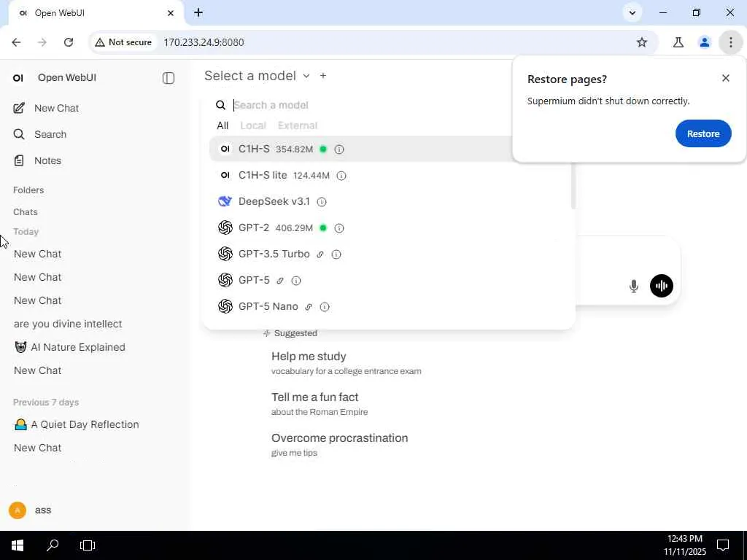Click the taskbar clock and date
Image resolution: width=747 pixels, height=560 pixels.
click(684, 545)
